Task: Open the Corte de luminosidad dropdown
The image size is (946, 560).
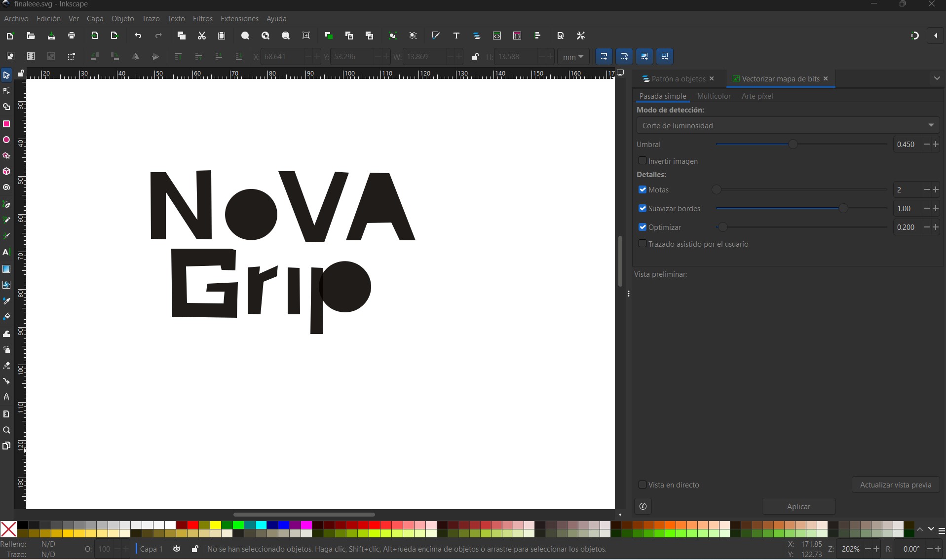Action: 788,125
